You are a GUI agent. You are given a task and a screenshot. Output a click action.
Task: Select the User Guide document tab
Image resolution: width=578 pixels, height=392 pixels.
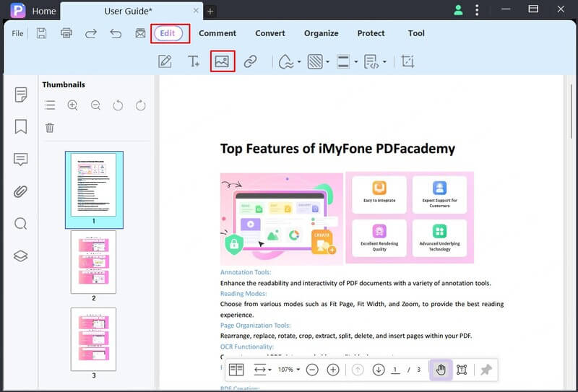pos(129,11)
